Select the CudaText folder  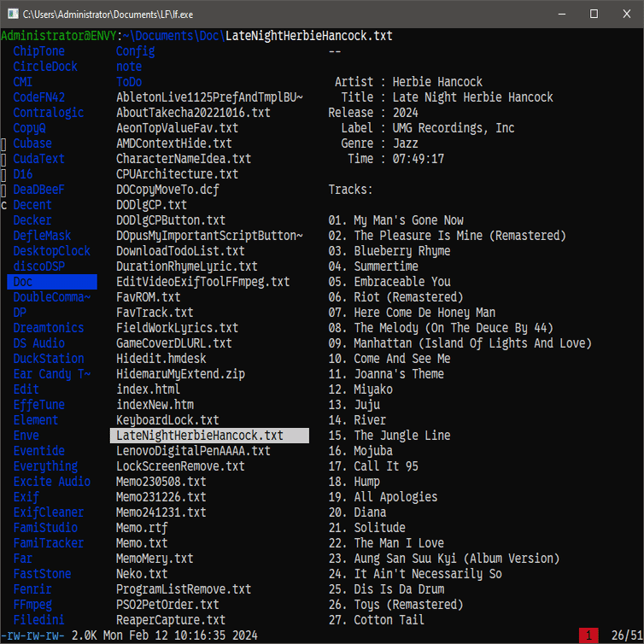pyautogui.click(x=39, y=159)
